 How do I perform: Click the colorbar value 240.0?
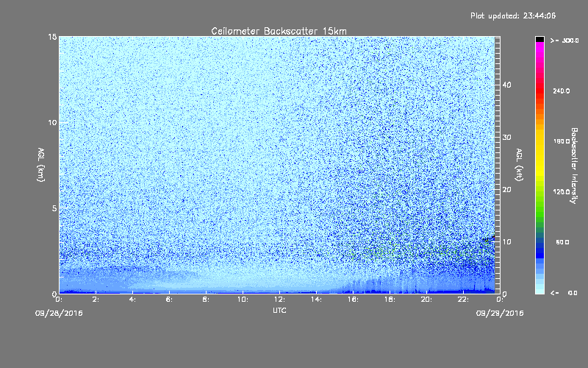(561, 91)
